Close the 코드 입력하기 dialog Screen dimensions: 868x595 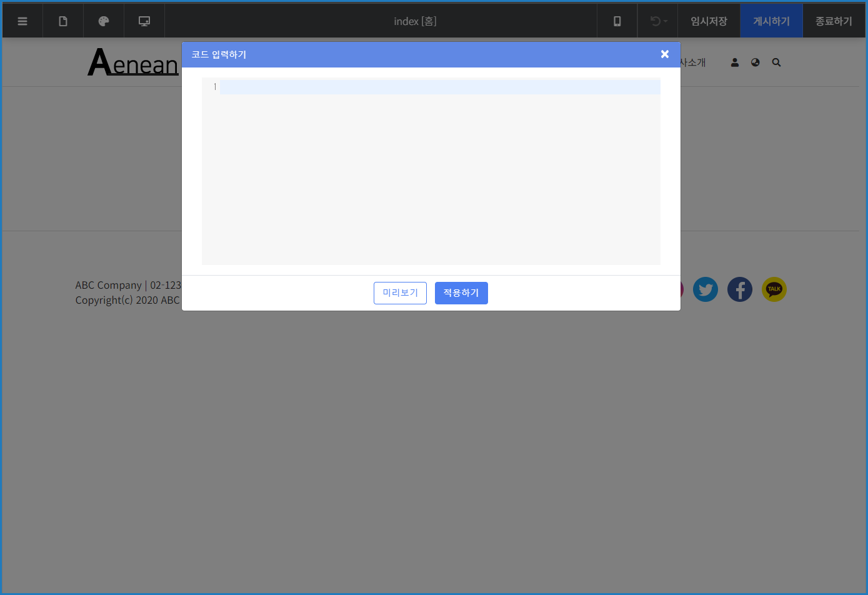tap(665, 54)
